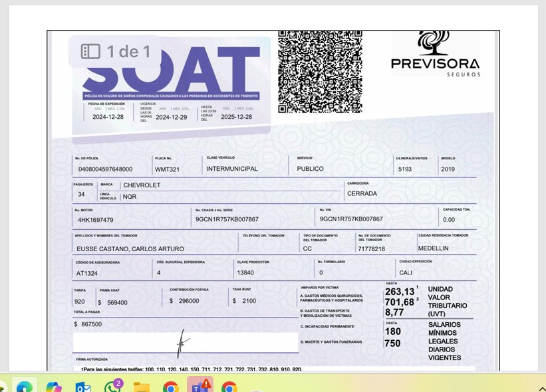546x392 pixels.
Task: Toggle the sidebar panel icon beside page count
Action: pyautogui.click(x=90, y=52)
